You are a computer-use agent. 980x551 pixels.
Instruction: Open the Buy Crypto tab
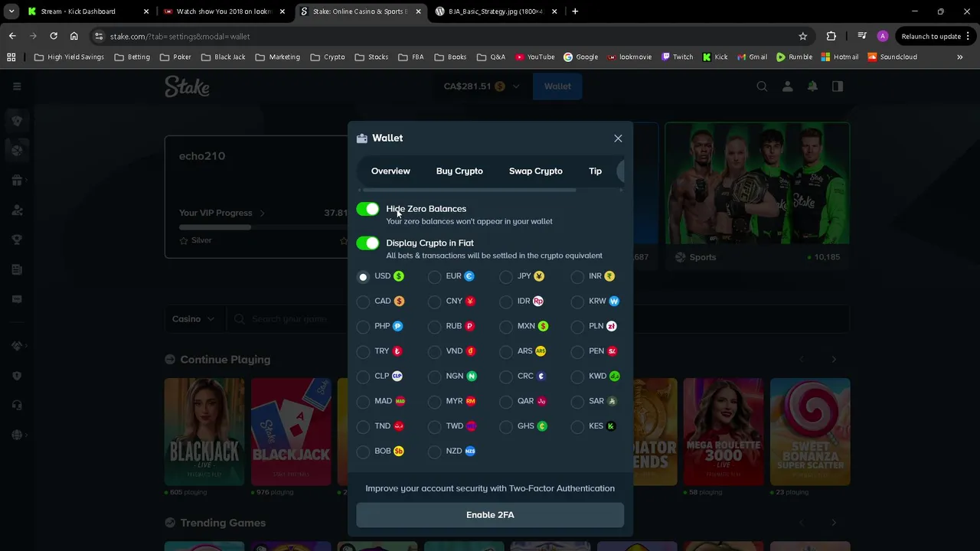tap(459, 171)
